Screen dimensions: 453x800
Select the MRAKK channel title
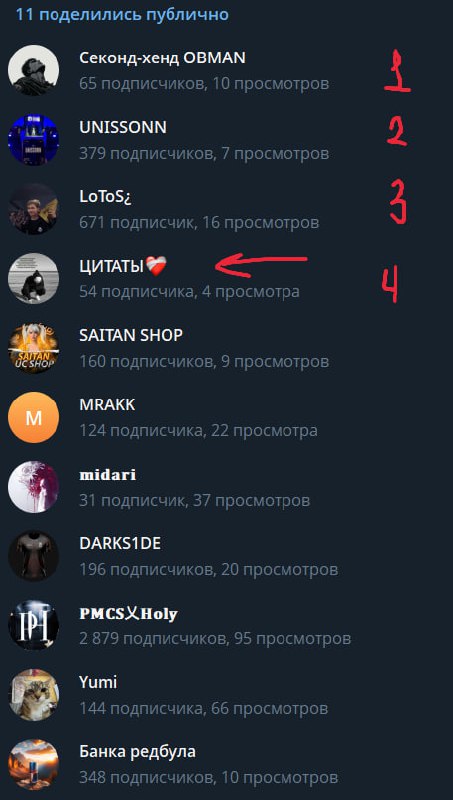point(107,405)
